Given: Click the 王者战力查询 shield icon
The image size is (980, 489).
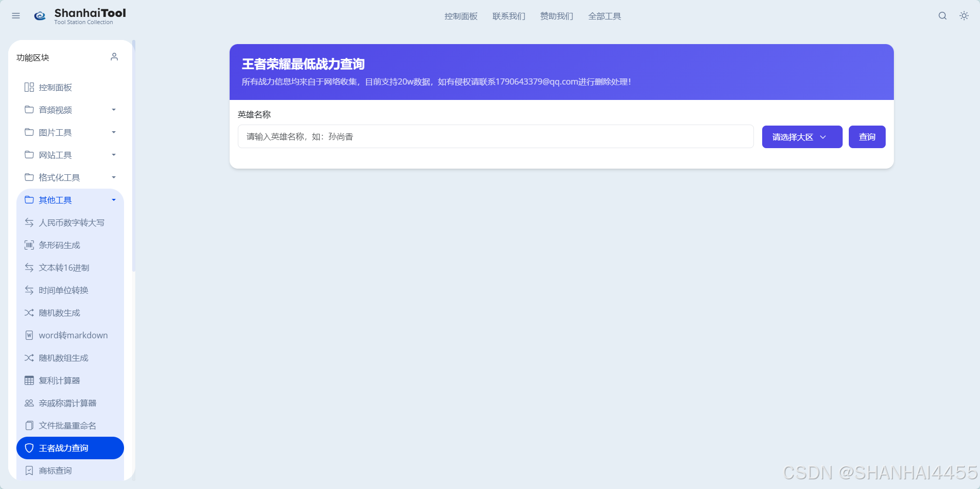Looking at the screenshot, I should point(29,448).
